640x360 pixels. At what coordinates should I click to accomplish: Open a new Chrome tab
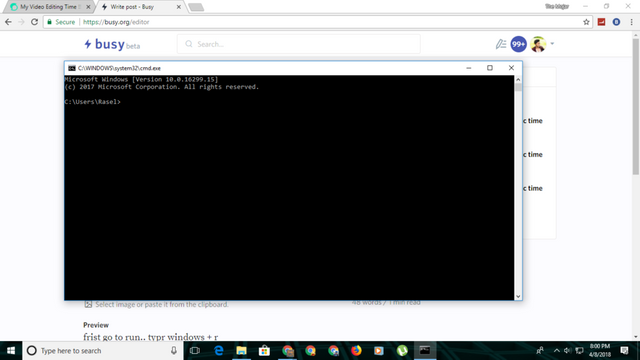point(196,7)
